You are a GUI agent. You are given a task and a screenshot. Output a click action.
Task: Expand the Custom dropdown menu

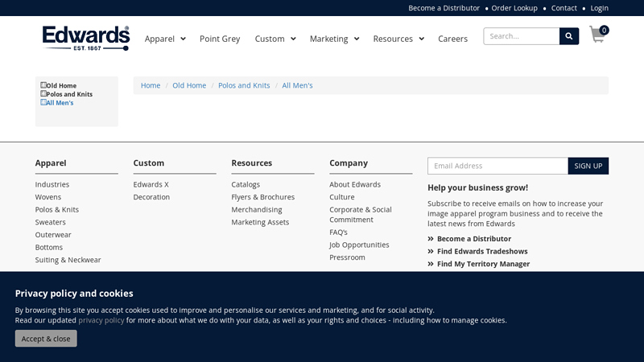(275, 39)
